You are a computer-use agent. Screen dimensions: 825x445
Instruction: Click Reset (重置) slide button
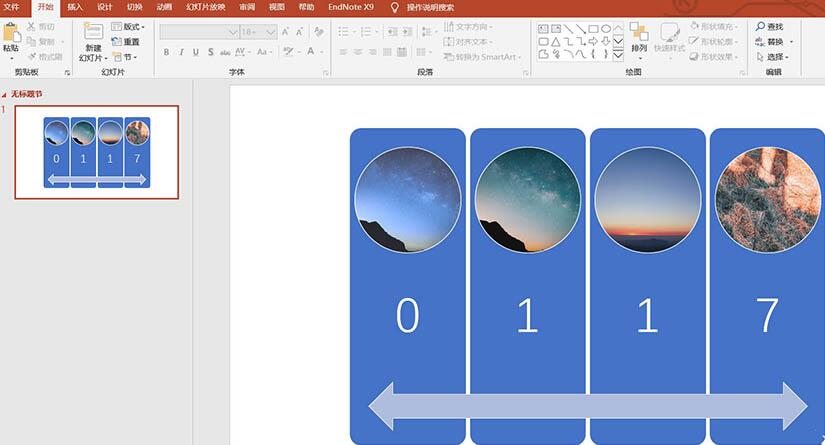126,42
